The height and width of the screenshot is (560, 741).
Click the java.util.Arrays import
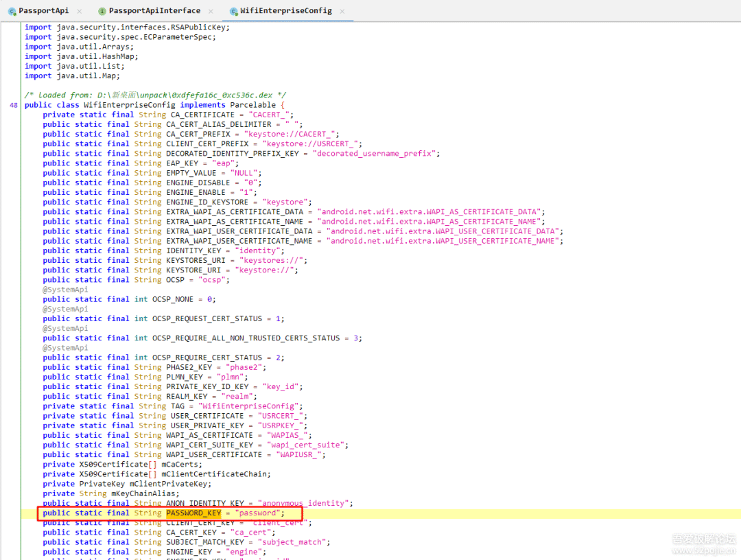[93, 46]
